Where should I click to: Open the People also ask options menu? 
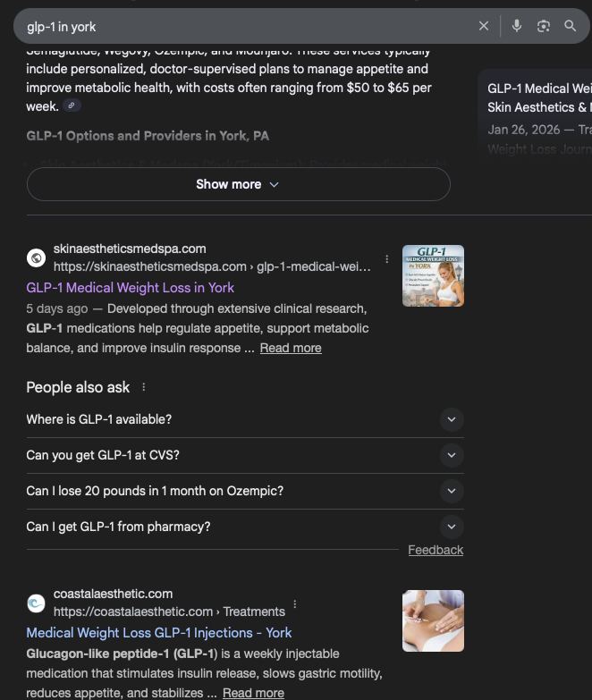[144, 388]
